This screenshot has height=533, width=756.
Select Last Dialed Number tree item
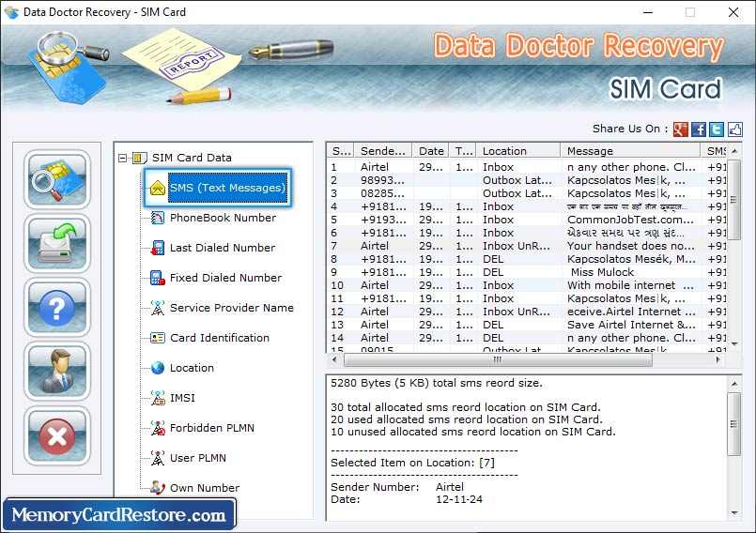pos(223,248)
